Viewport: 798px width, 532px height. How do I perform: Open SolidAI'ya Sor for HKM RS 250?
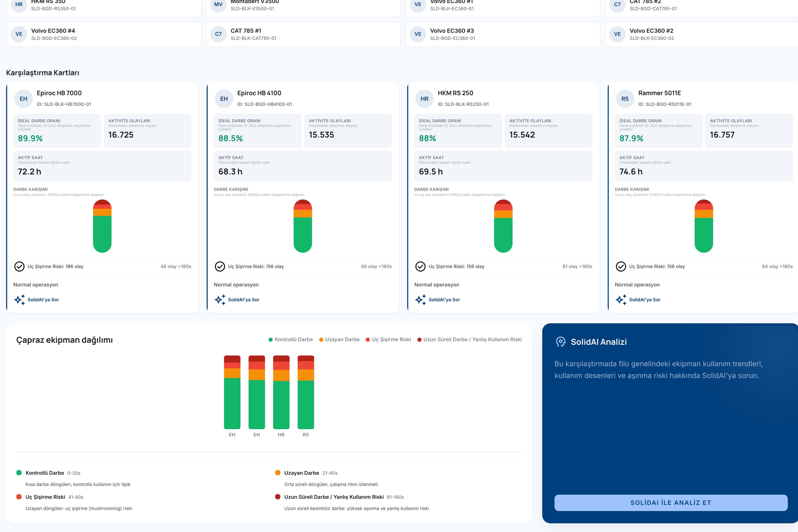(x=437, y=300)
